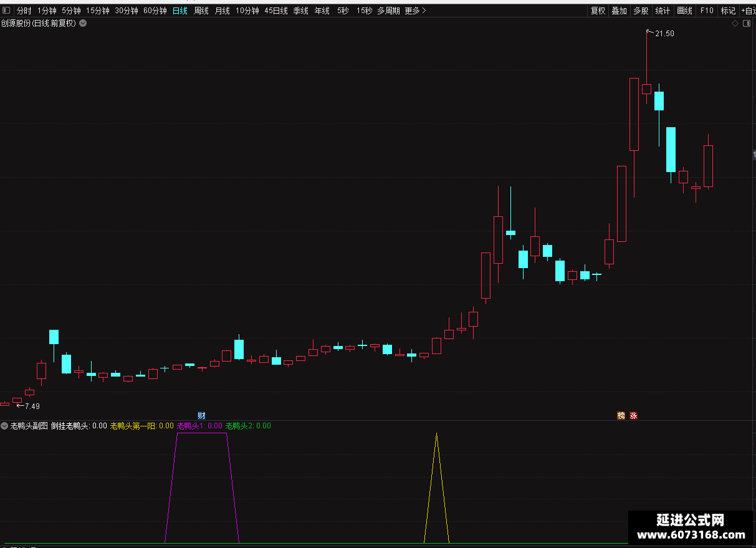This screenshot has height=548, width=756.
Task: Expand the 更多 period options
Action: pyautogui.click(x=416, y=11)
